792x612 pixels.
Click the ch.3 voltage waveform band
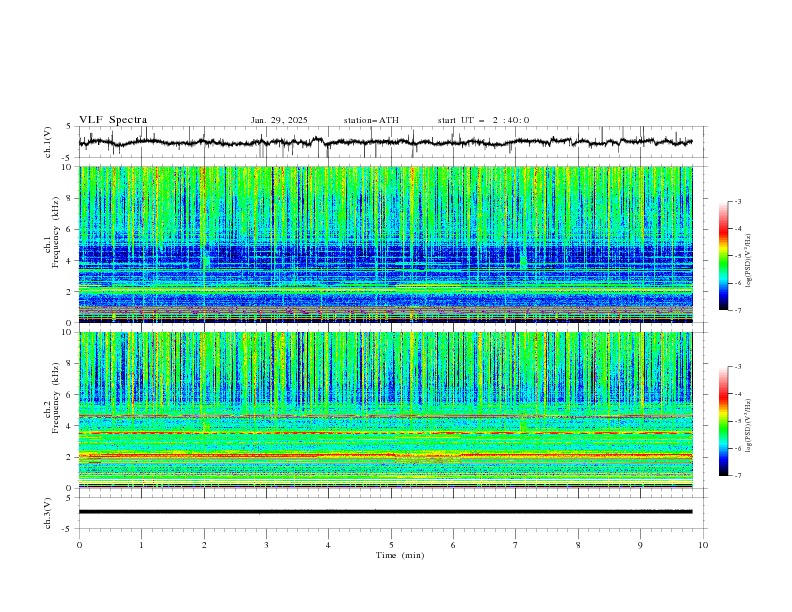[385, 512]
